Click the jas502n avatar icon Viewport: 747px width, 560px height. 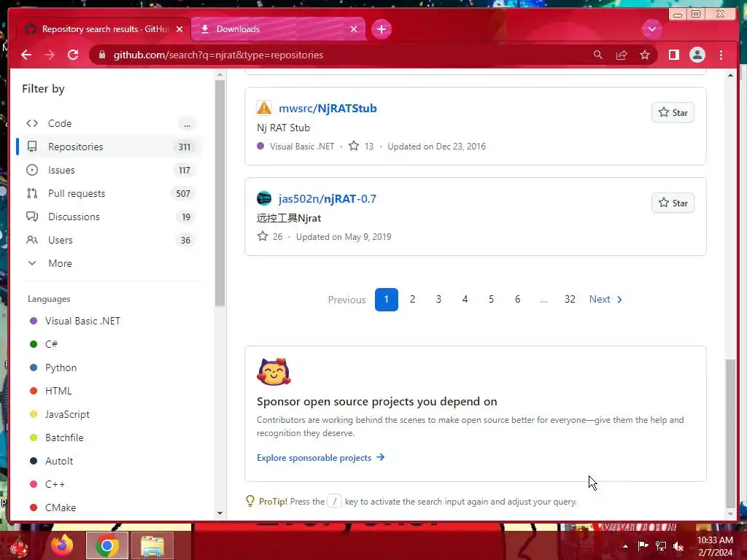pyautogui.click(x=264, y=198)
